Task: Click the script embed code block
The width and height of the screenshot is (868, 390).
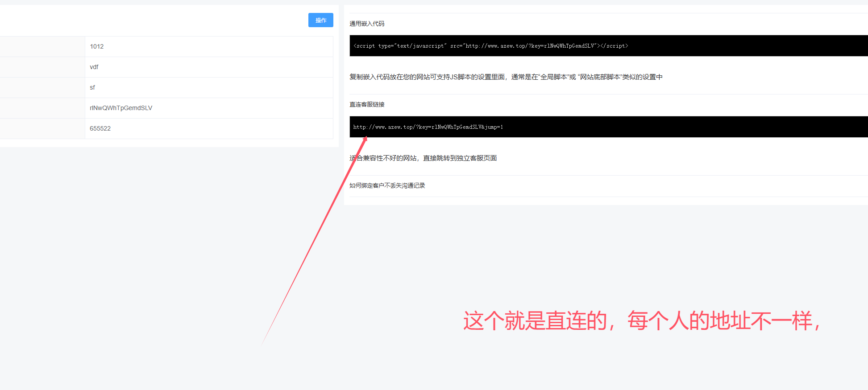Action: pyautogui.click(x=609, y=45)
